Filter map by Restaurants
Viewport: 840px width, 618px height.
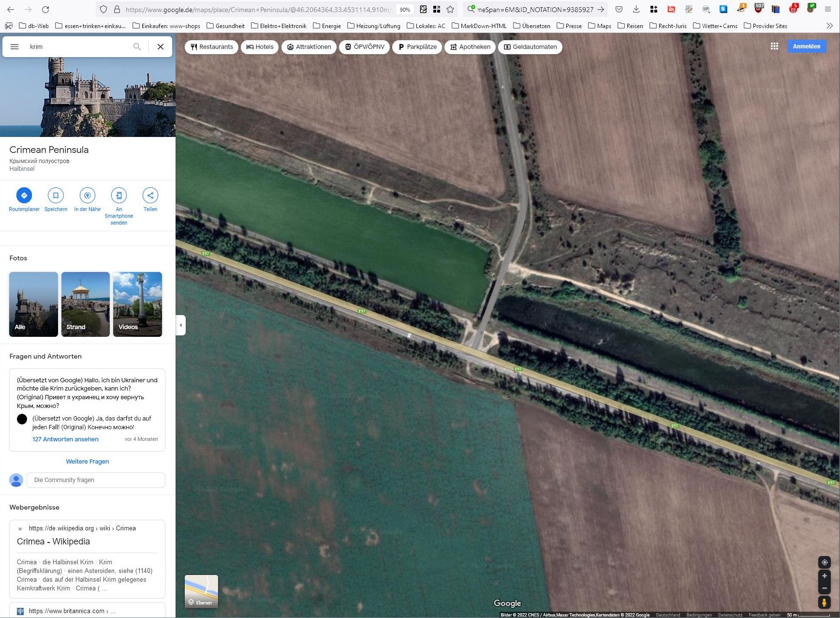(212, 47)
